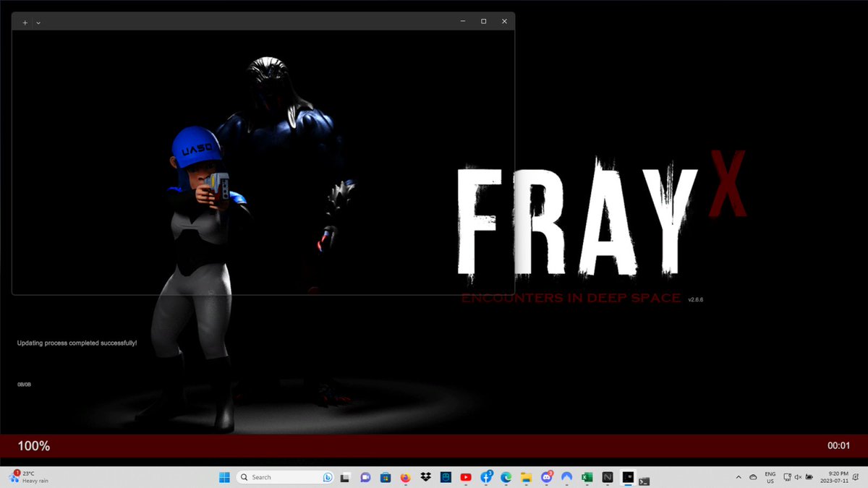This screenshot has height=488, width=868.
Task: Open Task View on the taskbar
Action: tap(346, 477)
